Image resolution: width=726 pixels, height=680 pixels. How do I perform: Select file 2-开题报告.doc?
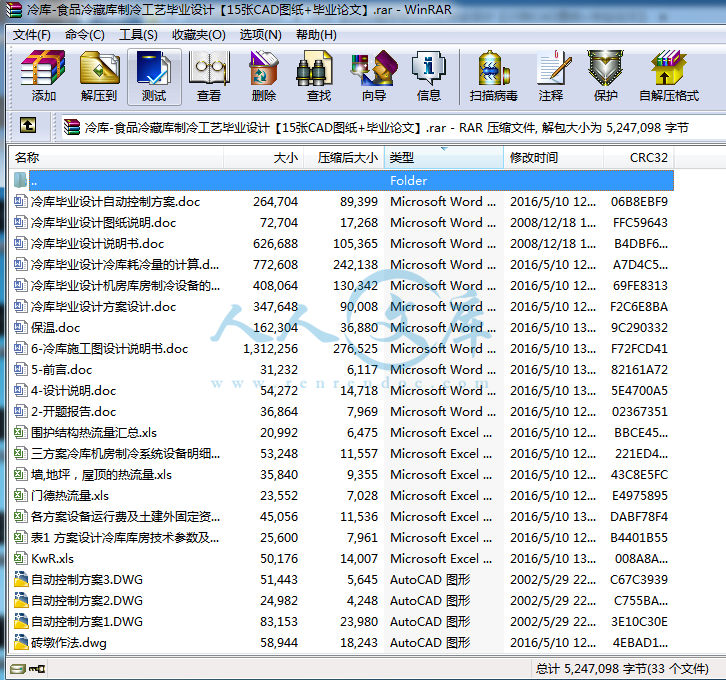pyautogui.click(x=73, y=412)
